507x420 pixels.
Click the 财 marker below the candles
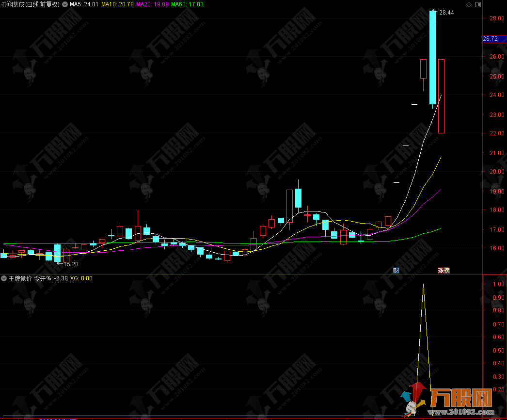click(x=396, y=271)
